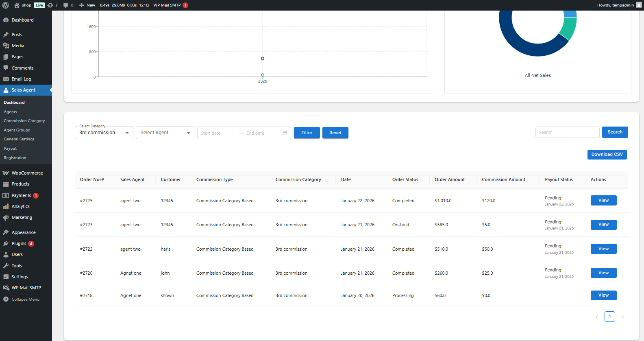Open the updates icon in admin bar
644x341 pixels.
click(x=50, y=5)
